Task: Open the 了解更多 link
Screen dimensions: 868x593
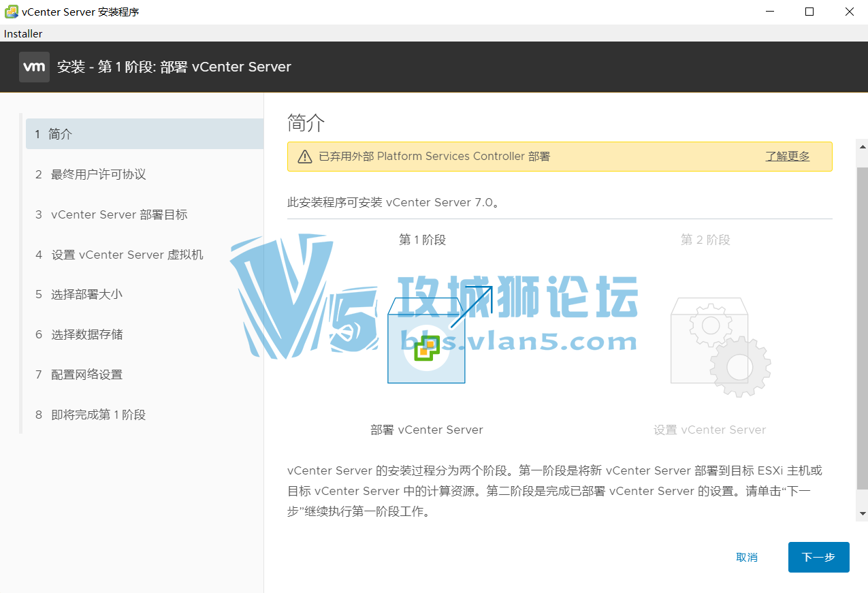Action: pyautogui.click(x=787, y=156)
